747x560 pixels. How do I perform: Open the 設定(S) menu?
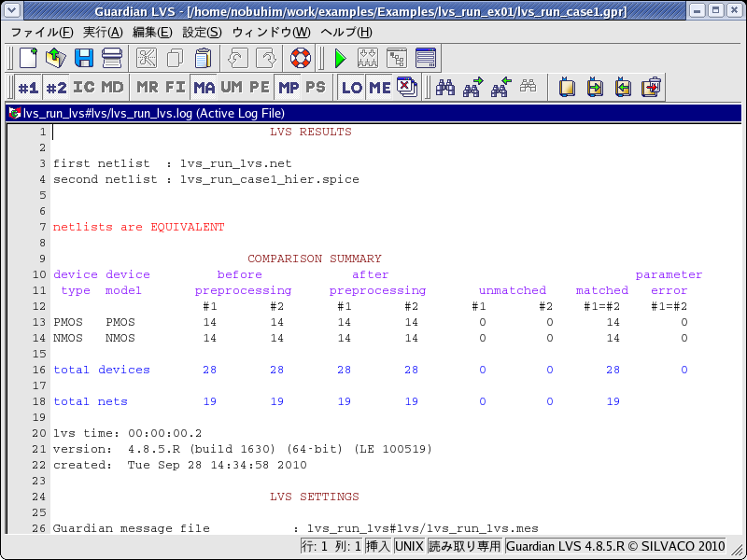pos(202,33)
